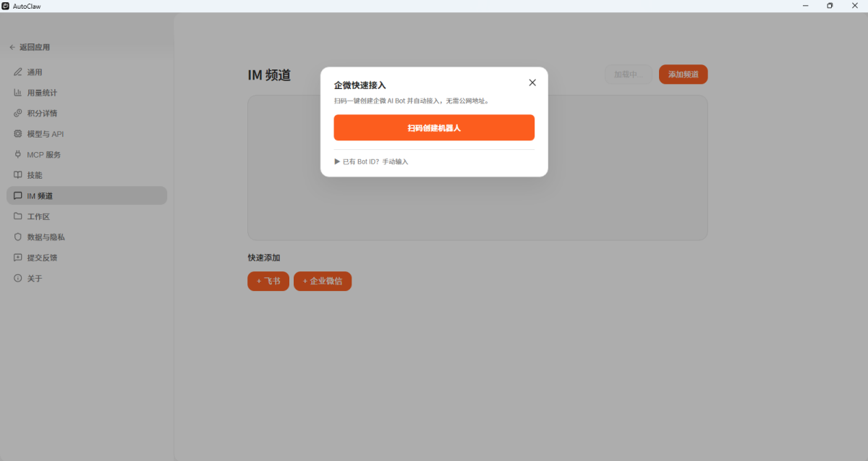Click the back arrow next to 返回应用

(12, 47)
